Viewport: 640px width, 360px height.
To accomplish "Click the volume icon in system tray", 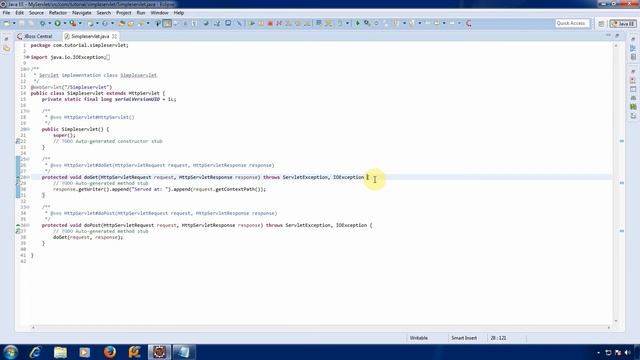I will (x=627, y=352).
